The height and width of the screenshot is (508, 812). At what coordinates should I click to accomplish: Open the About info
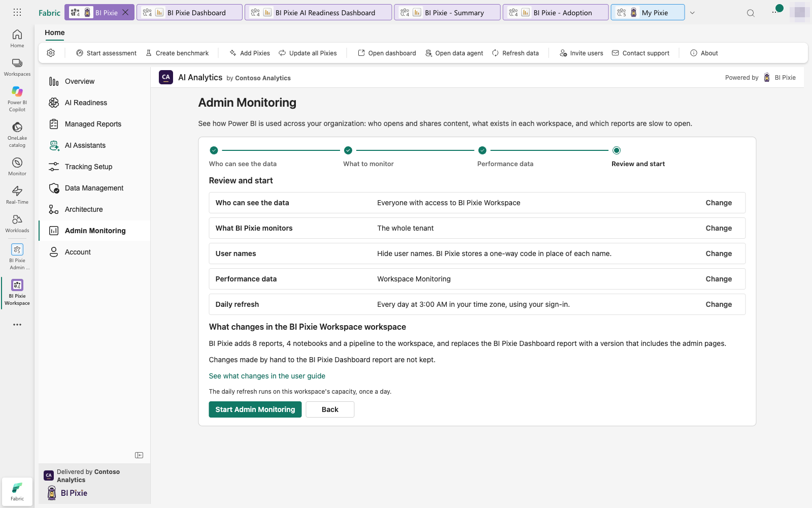tap(704, 53)
